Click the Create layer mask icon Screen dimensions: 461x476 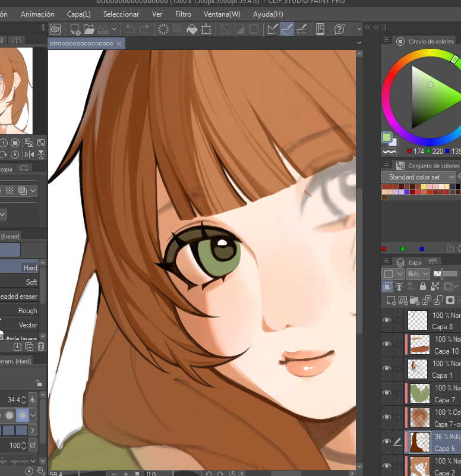click(x=450, y=300)
